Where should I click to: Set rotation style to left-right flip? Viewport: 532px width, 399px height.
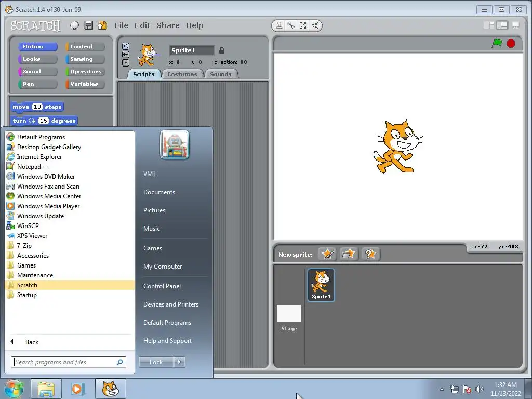coord(126,55)
